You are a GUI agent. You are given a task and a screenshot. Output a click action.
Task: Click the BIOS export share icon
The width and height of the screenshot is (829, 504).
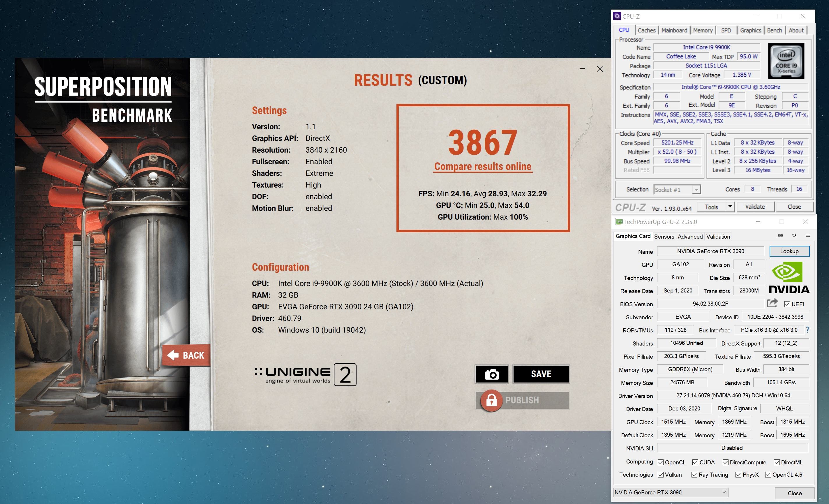click(x=772, y=304)
